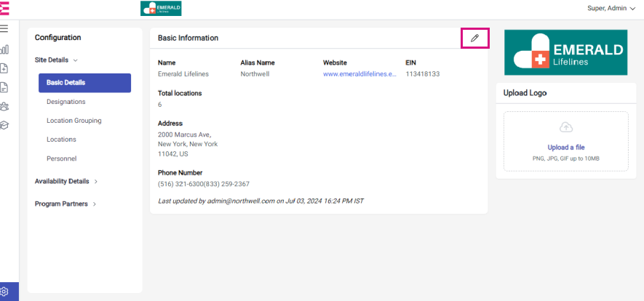
Task: Open the Location Grouping menu item
Action: pyautogui.click(x=74, y=121)
